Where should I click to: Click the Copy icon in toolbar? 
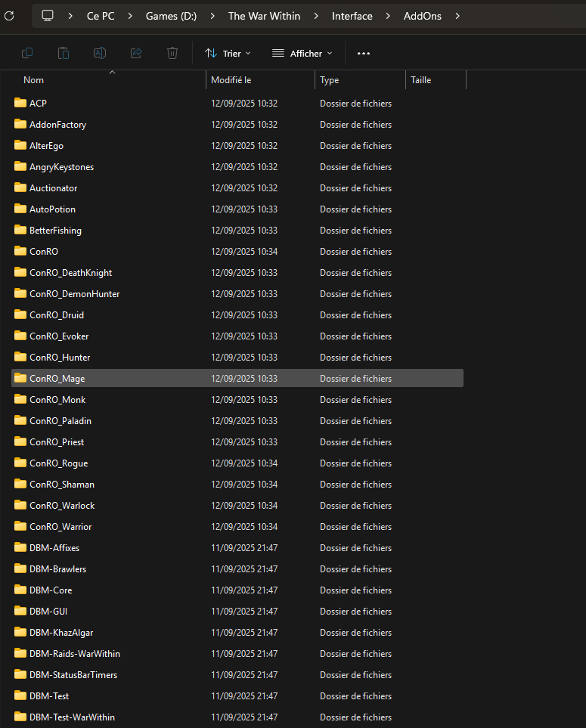[x=27, y=53]
